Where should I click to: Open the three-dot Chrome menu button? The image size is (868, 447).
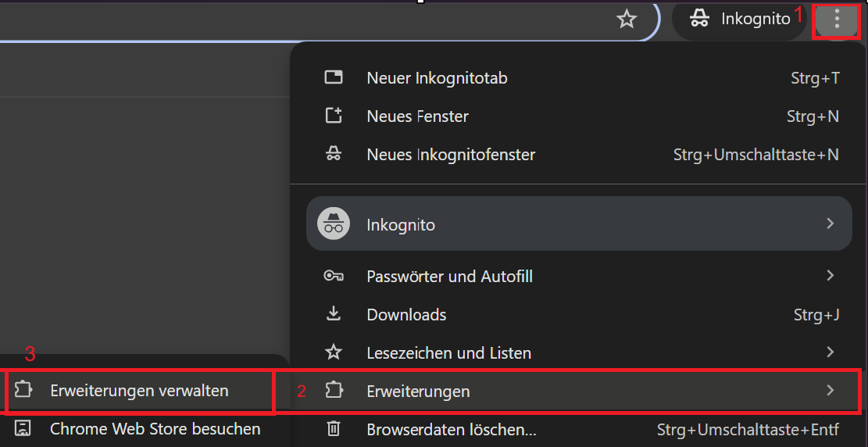[x=837, y=20]
